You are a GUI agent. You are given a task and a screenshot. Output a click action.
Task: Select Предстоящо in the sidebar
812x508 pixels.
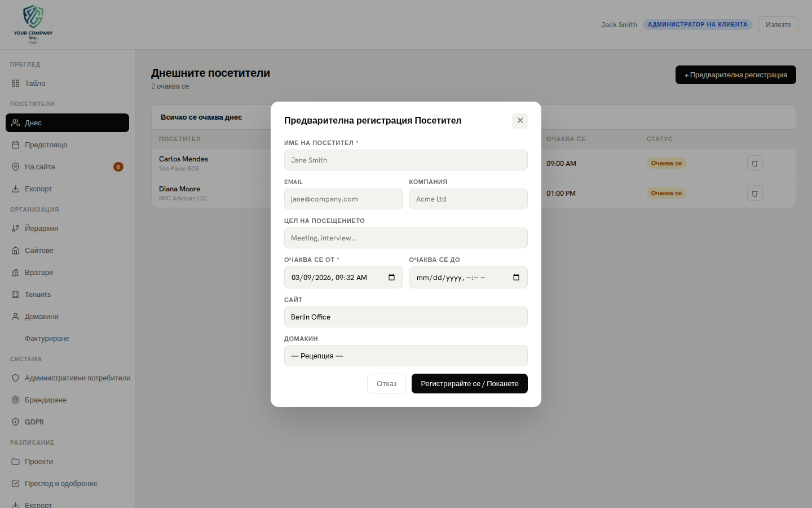pyautogui.click(x=45, y=144)
